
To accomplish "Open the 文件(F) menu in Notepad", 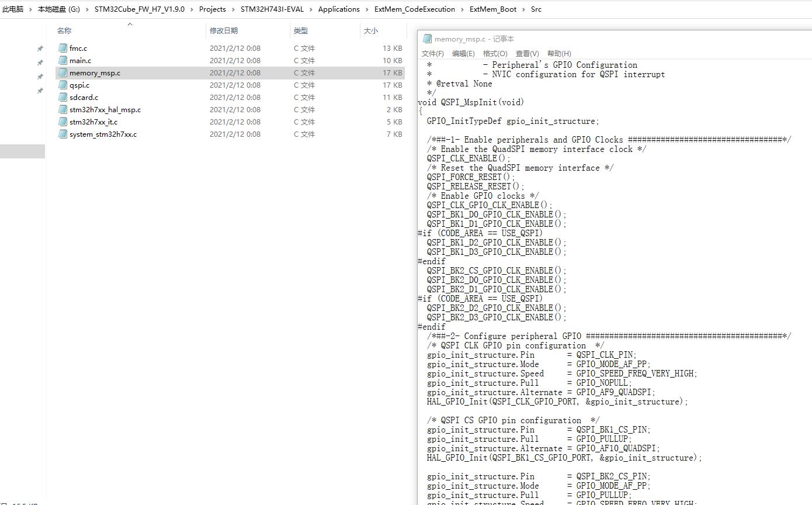I will point(432,53).
